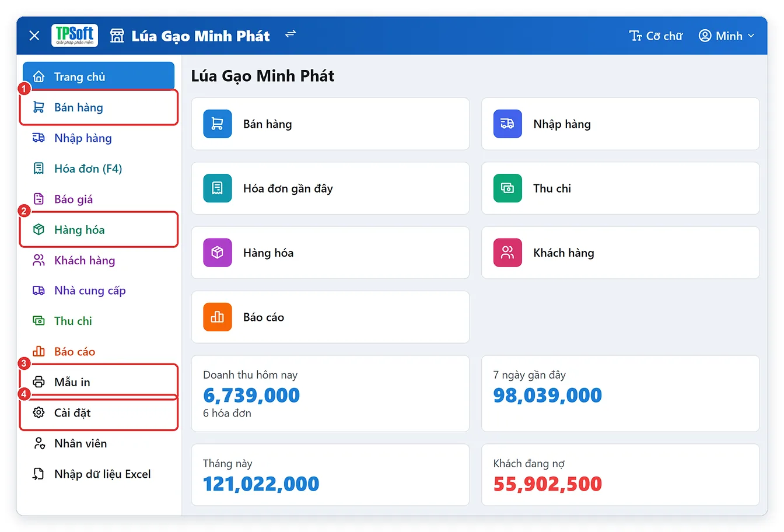
Task: Click the gear icon beside Cài đặt
Action: 38,412
